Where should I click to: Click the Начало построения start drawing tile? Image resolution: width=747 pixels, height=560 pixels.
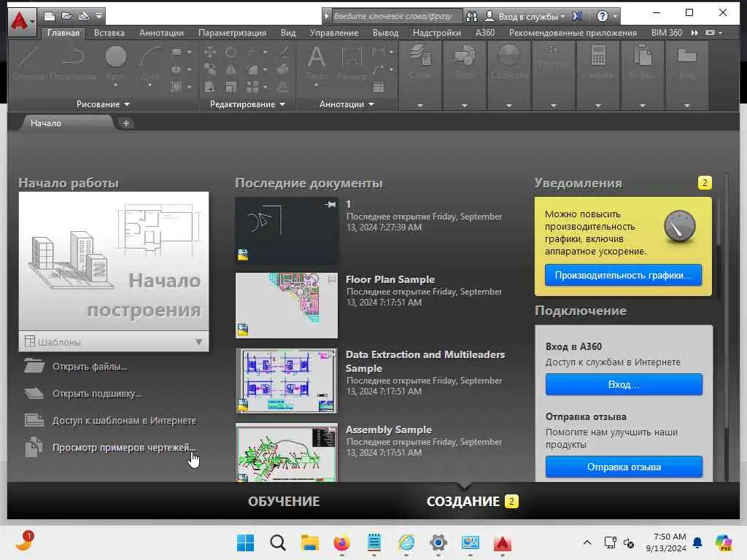tap(114, 261)
